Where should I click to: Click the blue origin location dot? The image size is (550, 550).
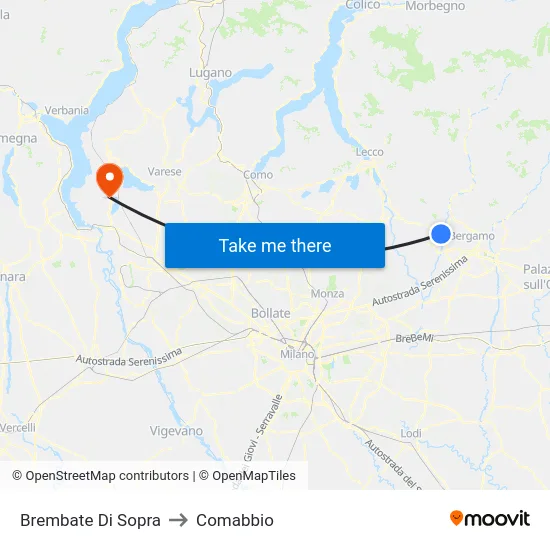(441, 234)
